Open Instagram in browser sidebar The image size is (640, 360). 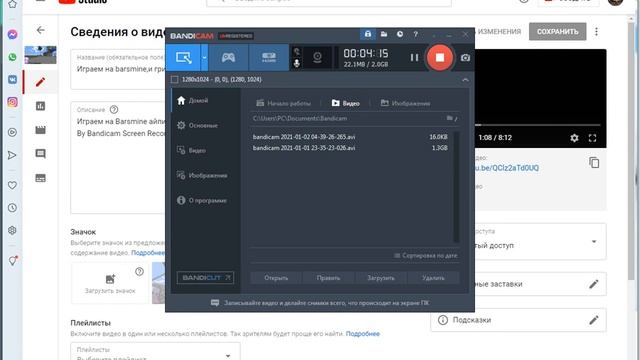[12, 102]
